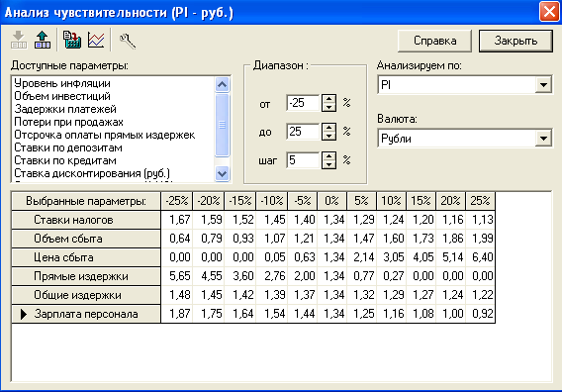Select the 'Ставки налогов' row header
Image resolution: width=562 pixels, height=392 pixels.
[86, 220]
